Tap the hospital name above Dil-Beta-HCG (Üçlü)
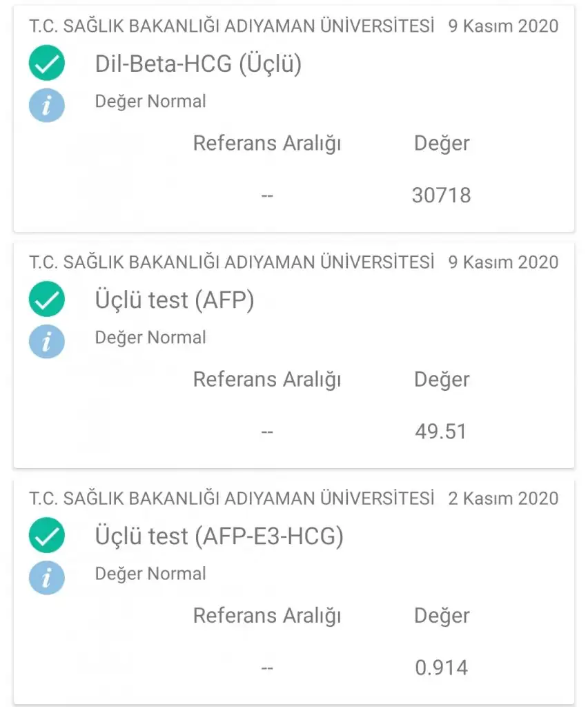This screenshot has height=707, width=588. pos(232,26)
